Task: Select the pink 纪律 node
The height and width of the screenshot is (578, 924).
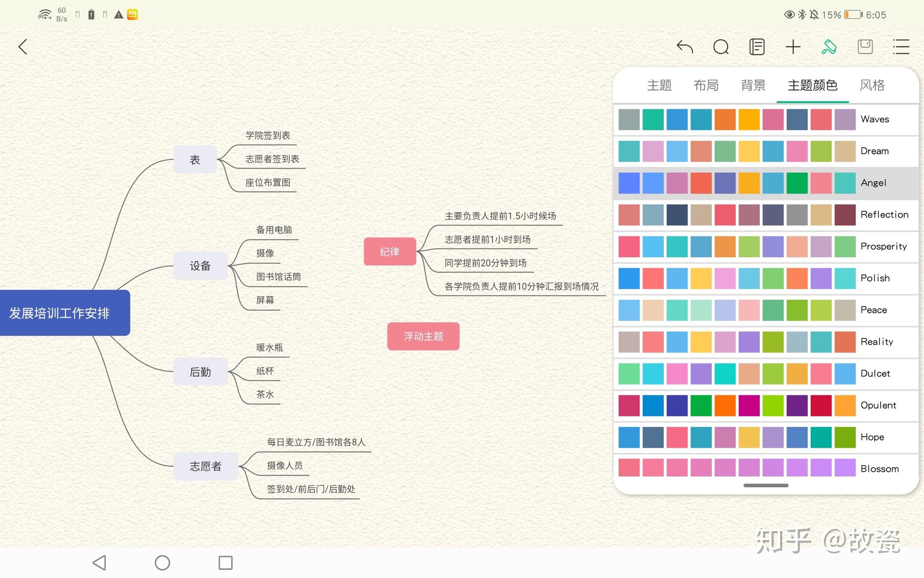Action: coord(390,252)
